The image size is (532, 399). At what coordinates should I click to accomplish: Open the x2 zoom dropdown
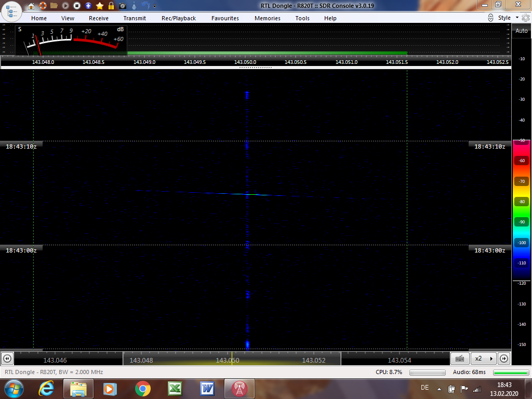pos(484,358)
